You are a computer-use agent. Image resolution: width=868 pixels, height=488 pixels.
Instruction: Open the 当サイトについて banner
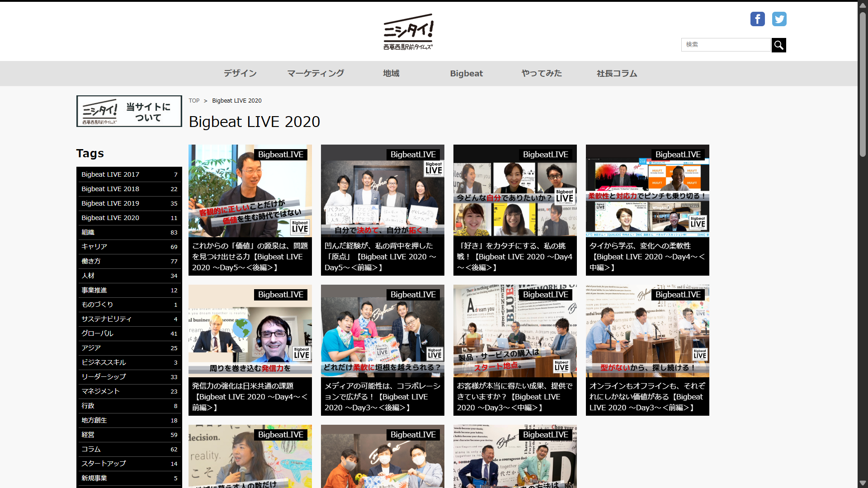tap(129, 111)
